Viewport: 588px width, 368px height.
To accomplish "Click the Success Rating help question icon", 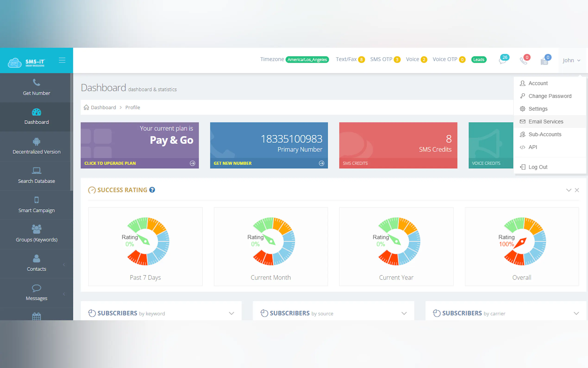I will (x=152, y=190).
